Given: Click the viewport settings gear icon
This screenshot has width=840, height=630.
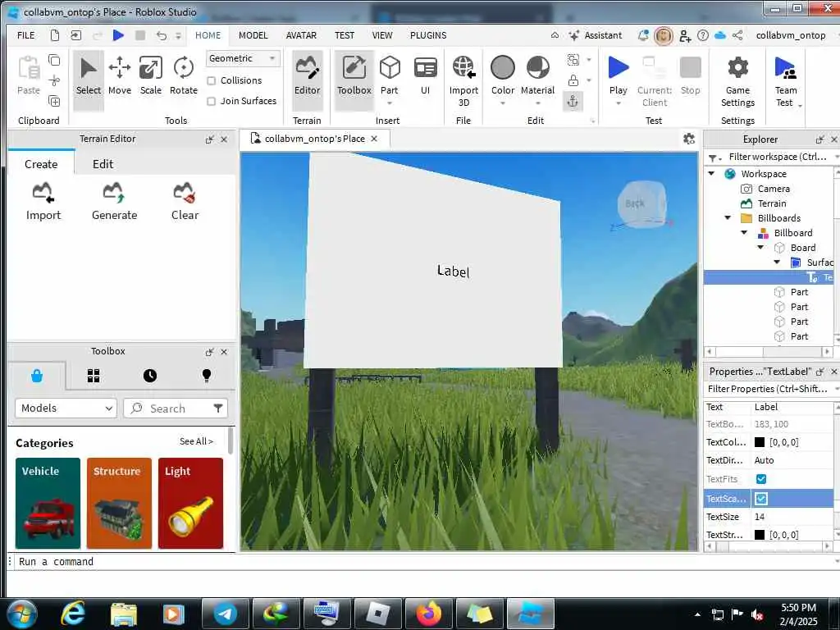Looking at the screenshot, I should pos(689,139).
